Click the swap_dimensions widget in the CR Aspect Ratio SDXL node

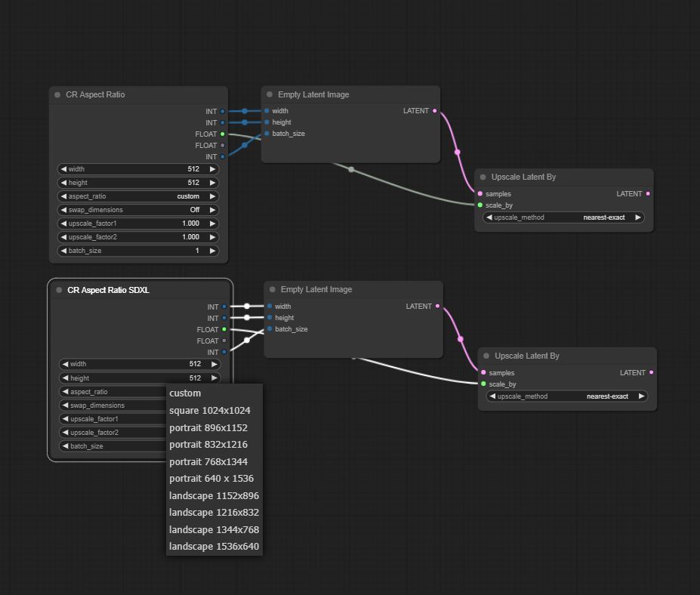pyautogui.click(x=113, y=405)
